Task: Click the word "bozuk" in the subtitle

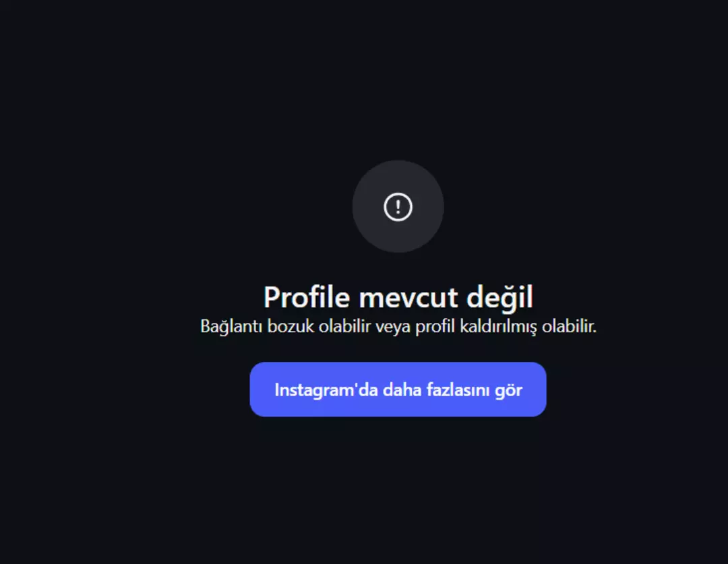Action: [291, 326]
